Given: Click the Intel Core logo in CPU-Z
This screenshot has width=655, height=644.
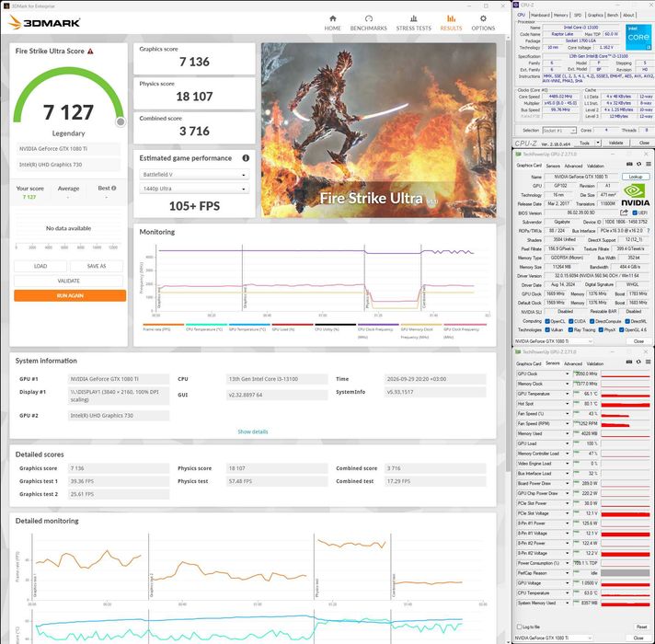Looking at the screenshot, I should 638,37.
